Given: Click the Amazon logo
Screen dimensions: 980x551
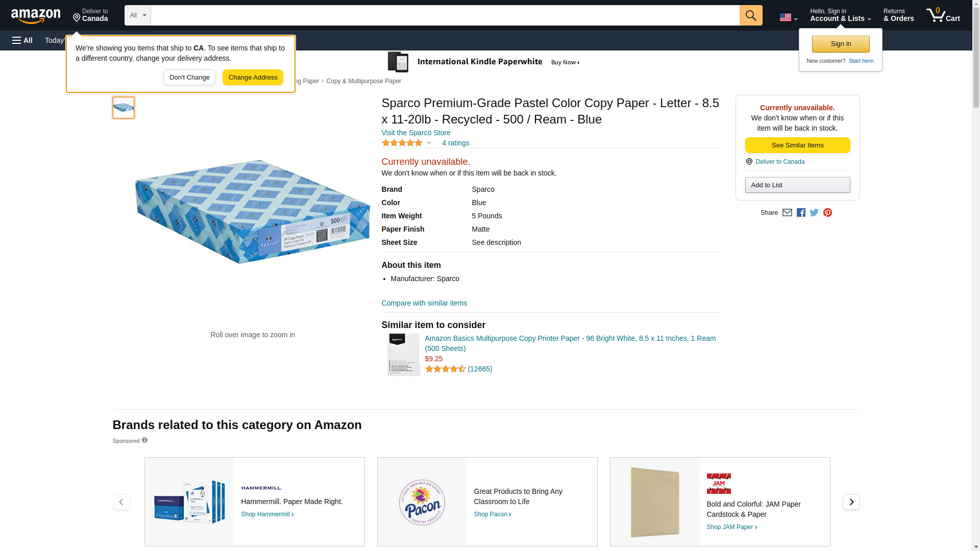Looking at the screenshot, I should click(36, 16).
